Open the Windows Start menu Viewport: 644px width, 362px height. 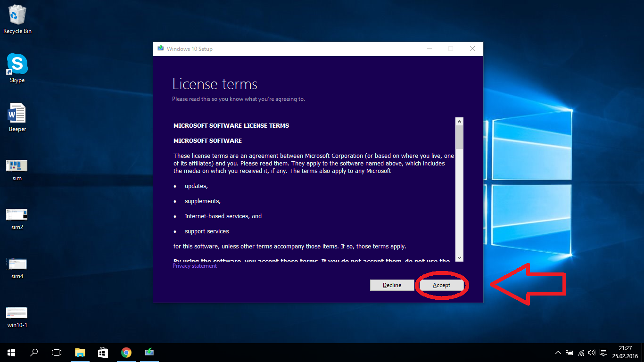click(11, 352)
